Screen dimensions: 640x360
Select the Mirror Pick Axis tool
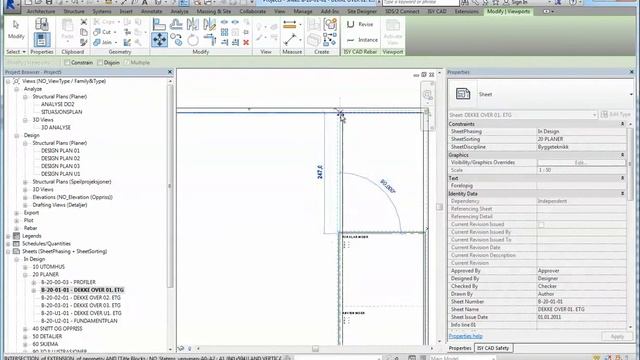193,24
